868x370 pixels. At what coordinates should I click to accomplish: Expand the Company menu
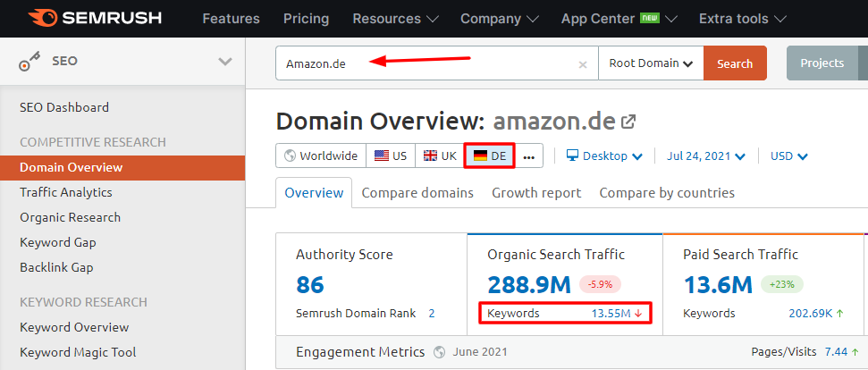pyautogui.click(x=500, y=19)
